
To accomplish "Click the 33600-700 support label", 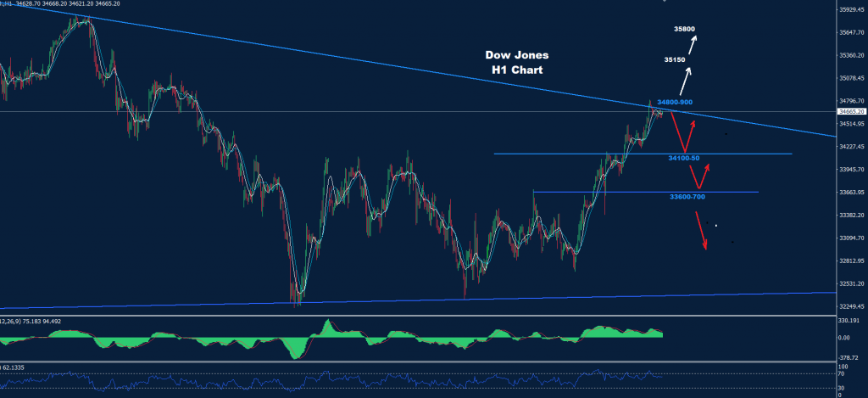I will coord(687,196).
